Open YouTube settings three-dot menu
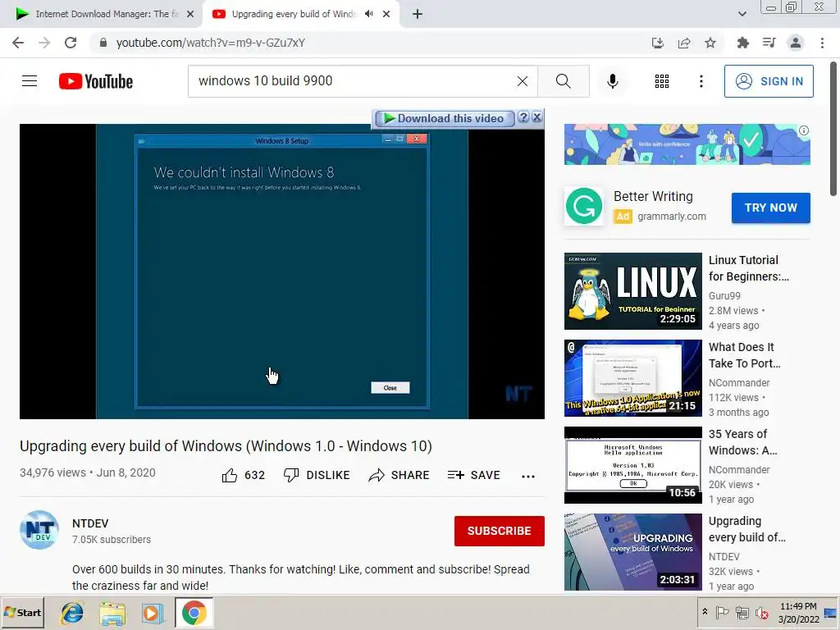 coord(701,81)
